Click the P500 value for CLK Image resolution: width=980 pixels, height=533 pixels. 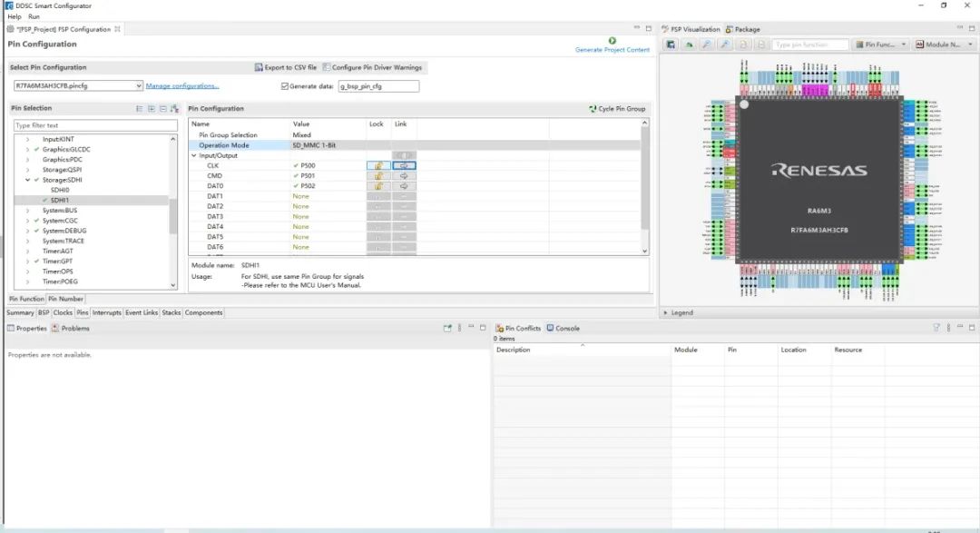(x=308, y=166)
